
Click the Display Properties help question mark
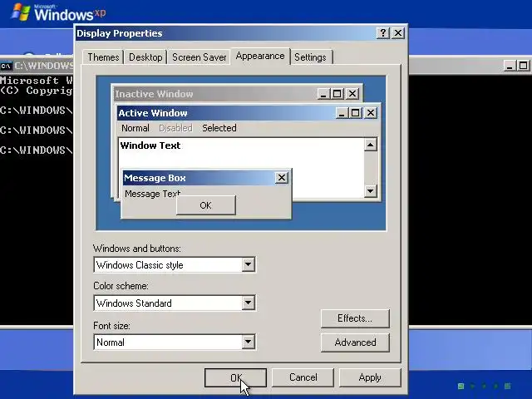[383, 33]
